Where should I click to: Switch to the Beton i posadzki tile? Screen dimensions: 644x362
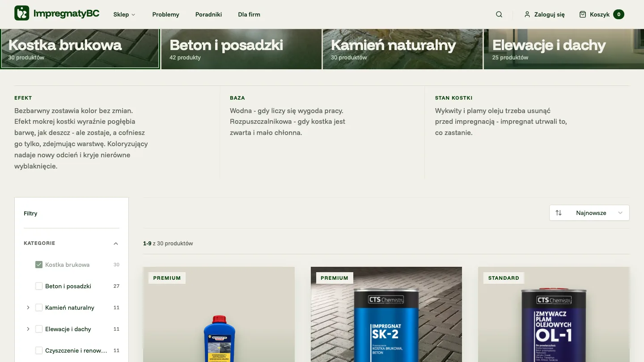click(241, 49)
